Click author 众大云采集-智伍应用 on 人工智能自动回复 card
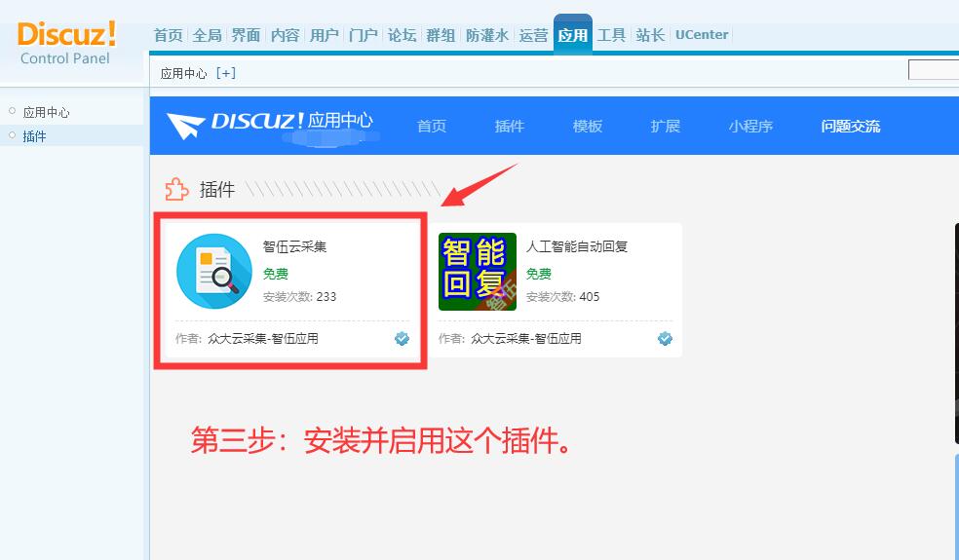 (526, 338)
